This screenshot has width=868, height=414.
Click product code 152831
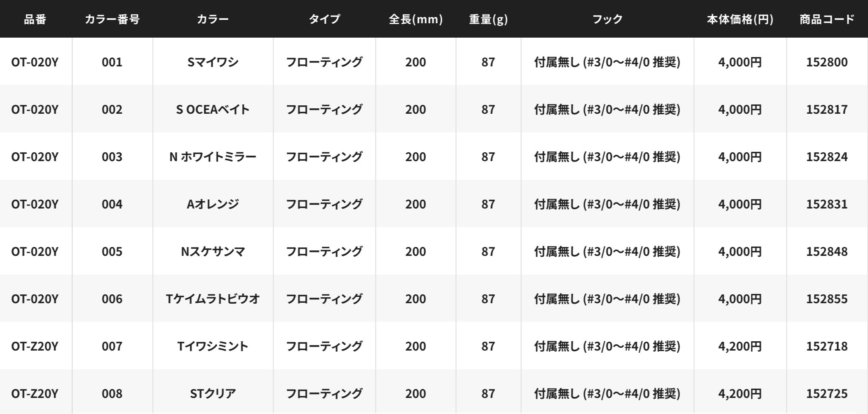click(x=827, y=204)
